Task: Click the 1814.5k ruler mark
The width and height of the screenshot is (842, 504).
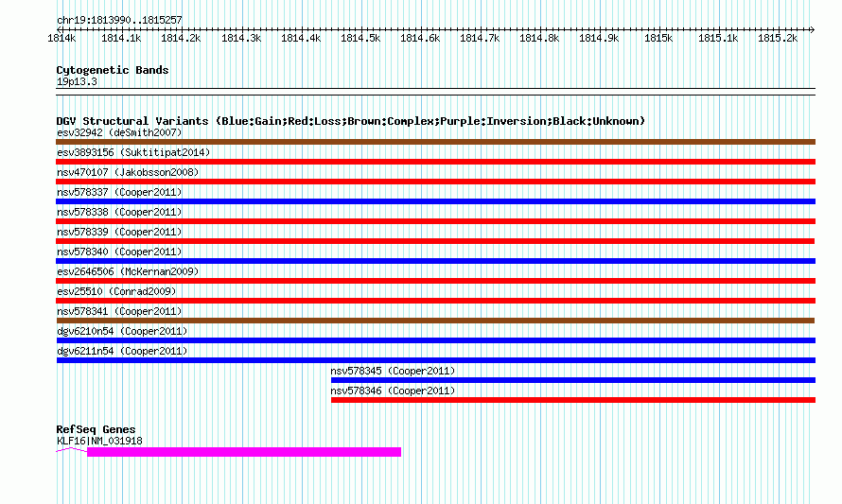Action: coord(360,38)
